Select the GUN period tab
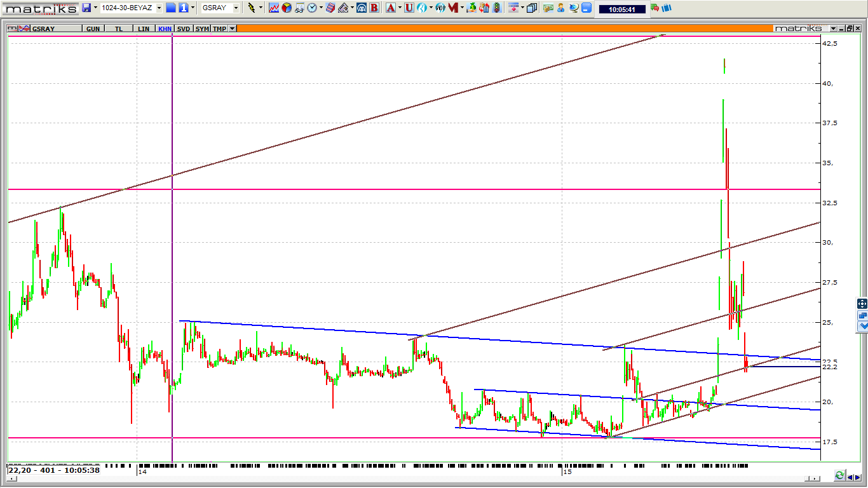The width and height of the screenshot is (868, 488). click(93, 29)
